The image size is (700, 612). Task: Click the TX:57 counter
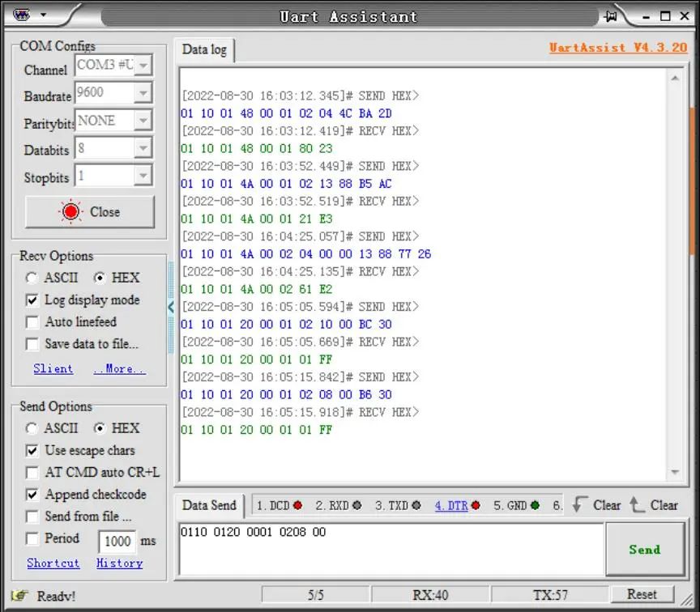(x=550, y=595)
